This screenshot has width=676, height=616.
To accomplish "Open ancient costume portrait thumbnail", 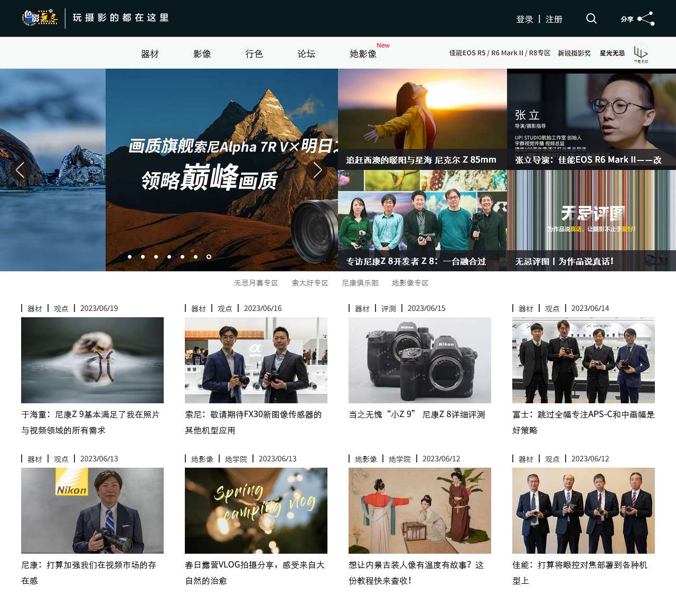I will coord(420,510).
